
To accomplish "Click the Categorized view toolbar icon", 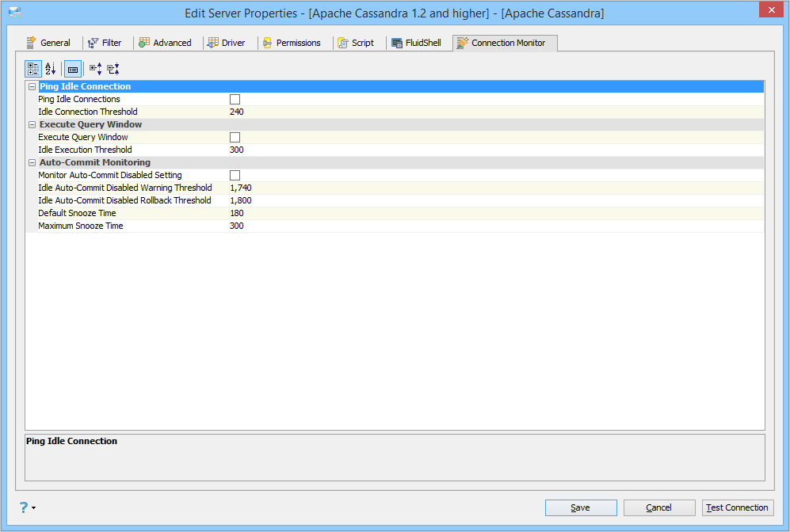I will (x=33, y=69).
